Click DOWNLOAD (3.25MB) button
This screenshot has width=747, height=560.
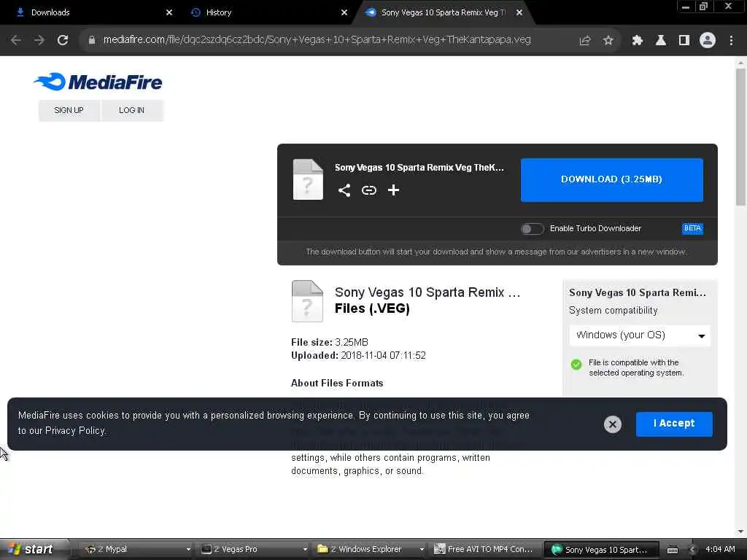click(612, 180)
